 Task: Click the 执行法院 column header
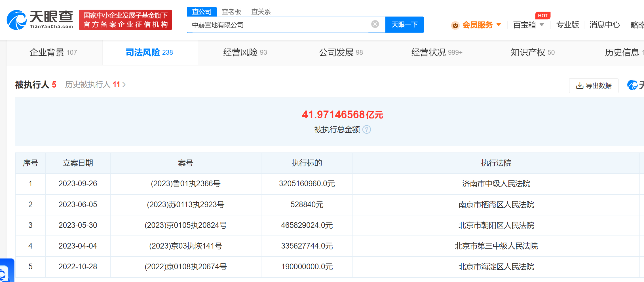[496, 163]
